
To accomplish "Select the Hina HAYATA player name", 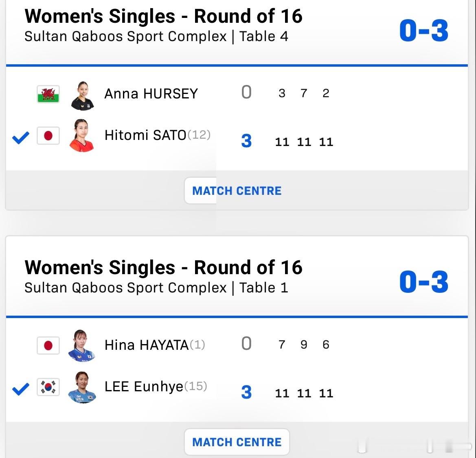I will pyautogui.click(x=147, y=345).
